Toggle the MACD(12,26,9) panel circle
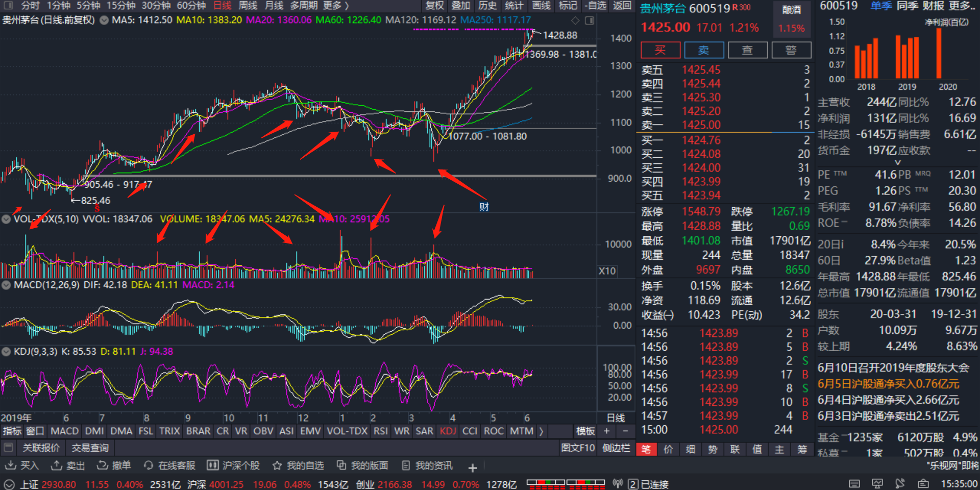 click(x=6, y=285)
